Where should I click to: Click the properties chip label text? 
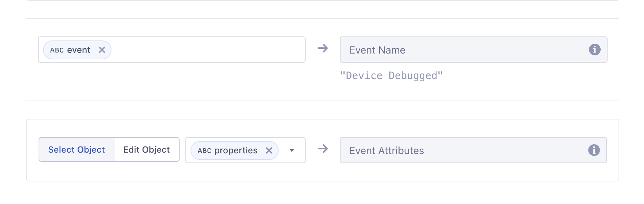point(236,150)
